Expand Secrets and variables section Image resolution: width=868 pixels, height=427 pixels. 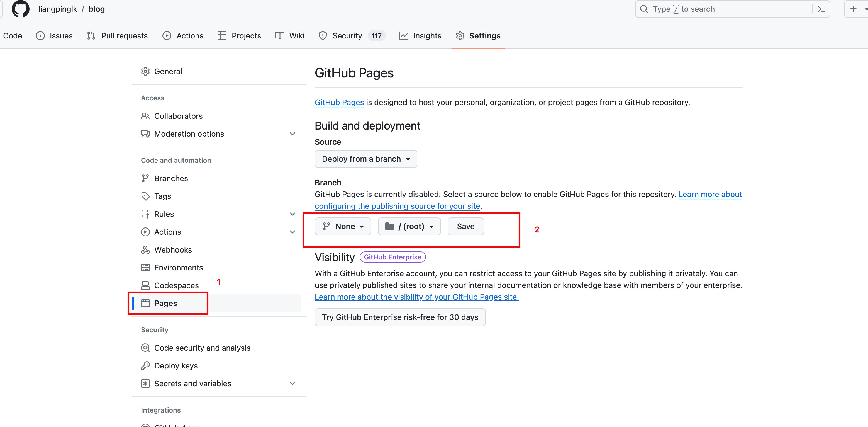[292, 384]
